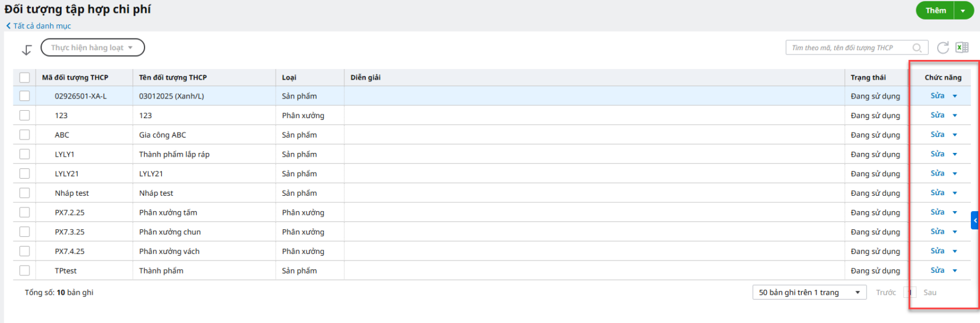This screenshot has height=323, width=980.
Task: Tick the select-all checkbox in table header
Action: (24, 78)
